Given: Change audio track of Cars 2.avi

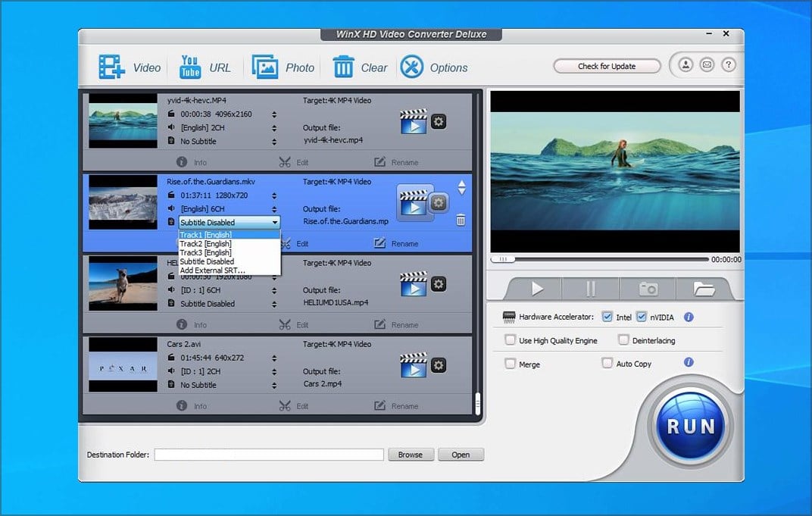Looking at the screenshot, I should pos(274,371).
